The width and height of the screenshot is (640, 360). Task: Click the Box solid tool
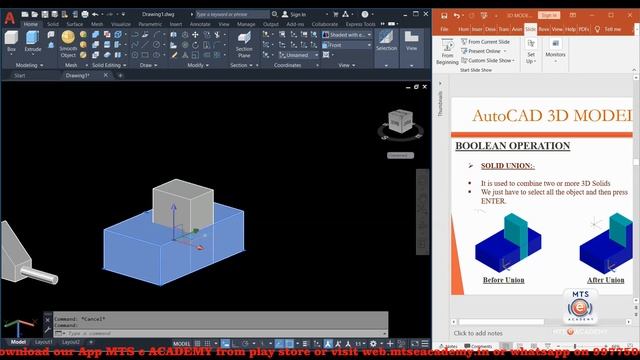11,41
